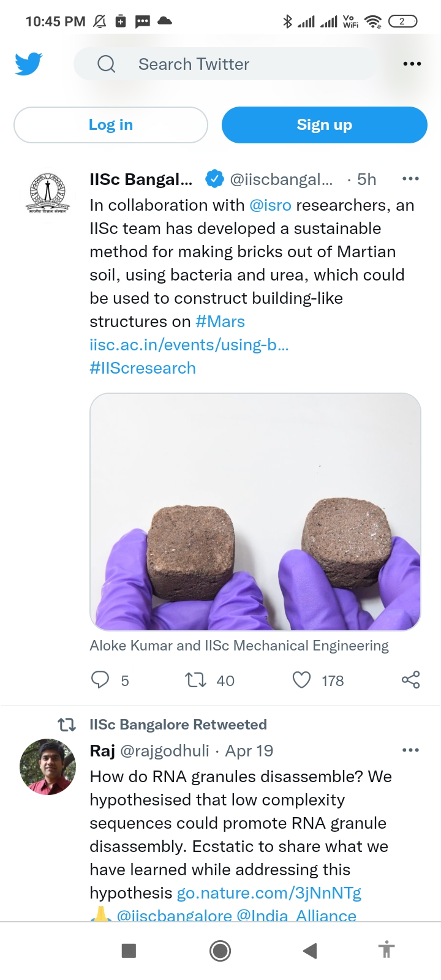Open the iisc.ac.in article link

tap(190, 344)
